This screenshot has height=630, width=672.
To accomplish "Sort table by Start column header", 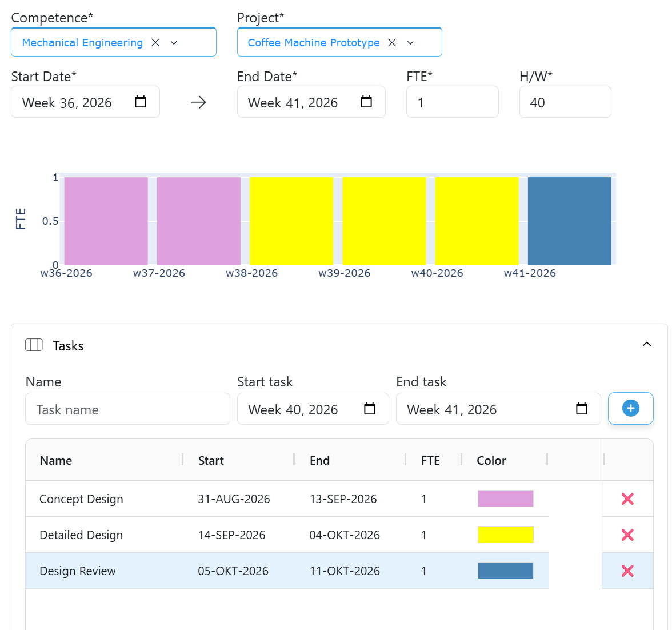I will point(211,461).
